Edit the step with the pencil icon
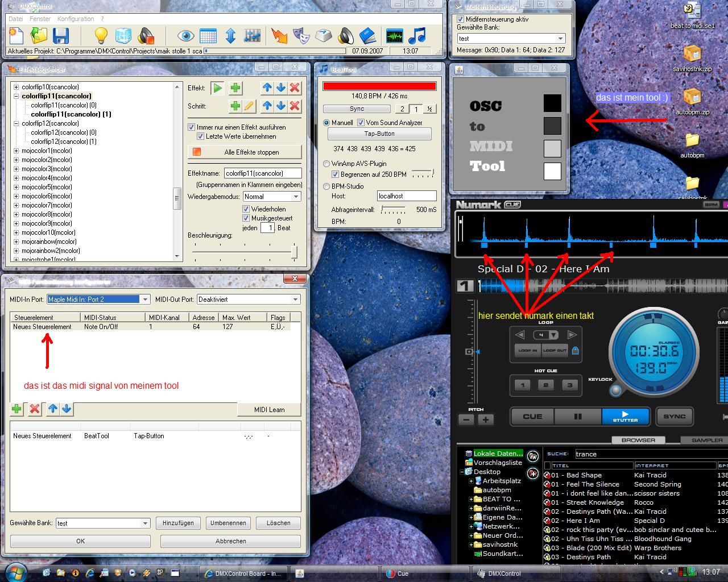The image size is (728, 582). click(x=249, y=106)
